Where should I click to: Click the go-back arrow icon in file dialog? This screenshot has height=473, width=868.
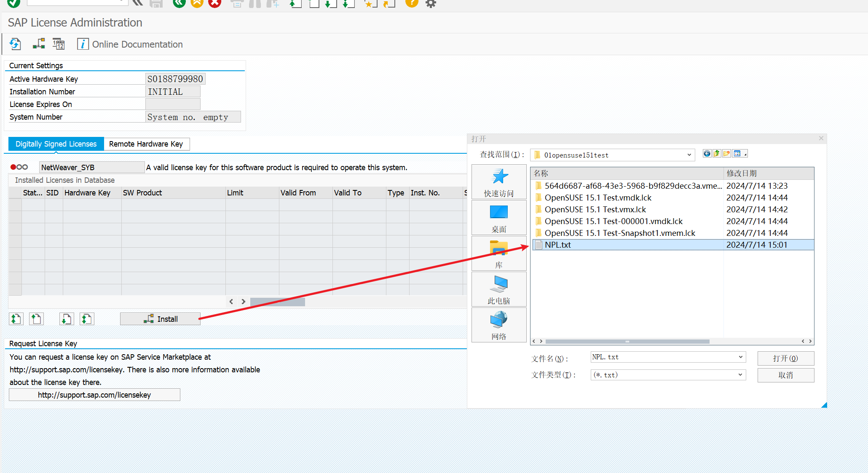pos(707,154)
